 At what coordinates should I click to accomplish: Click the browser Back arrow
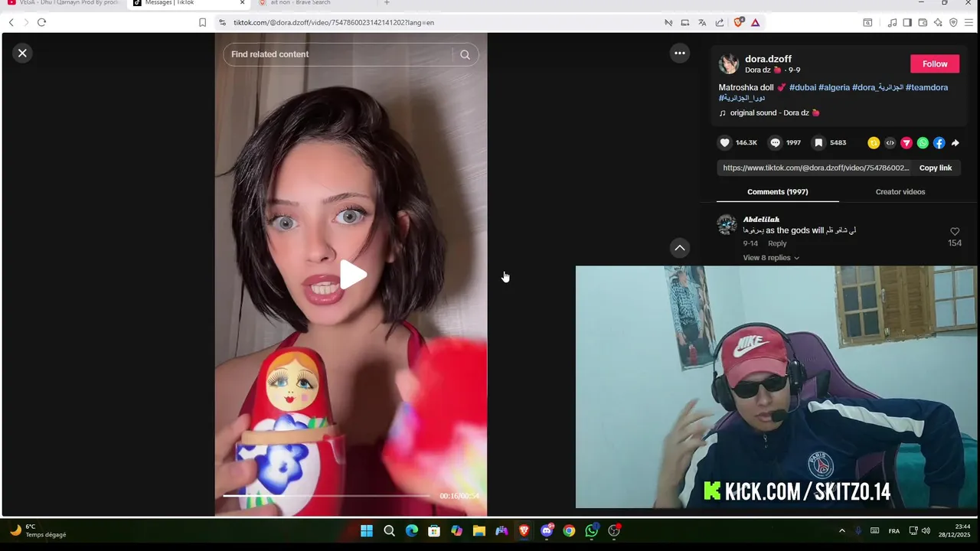click(x=11, y=22)
